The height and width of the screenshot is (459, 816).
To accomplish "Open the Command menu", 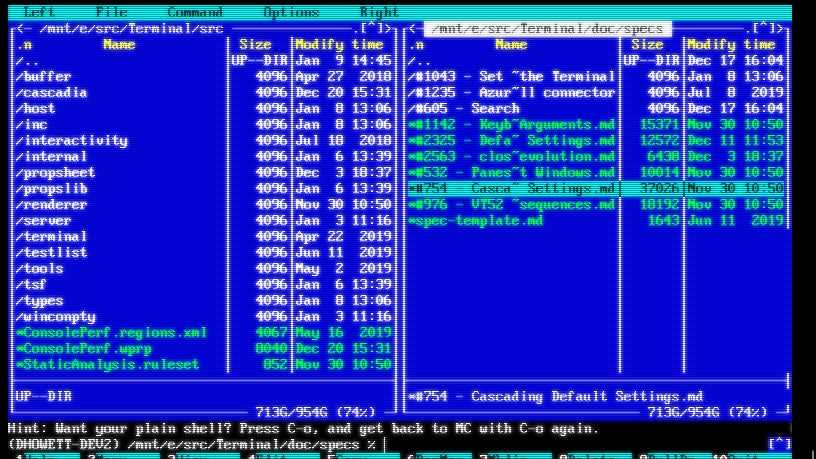I will 195,13.
